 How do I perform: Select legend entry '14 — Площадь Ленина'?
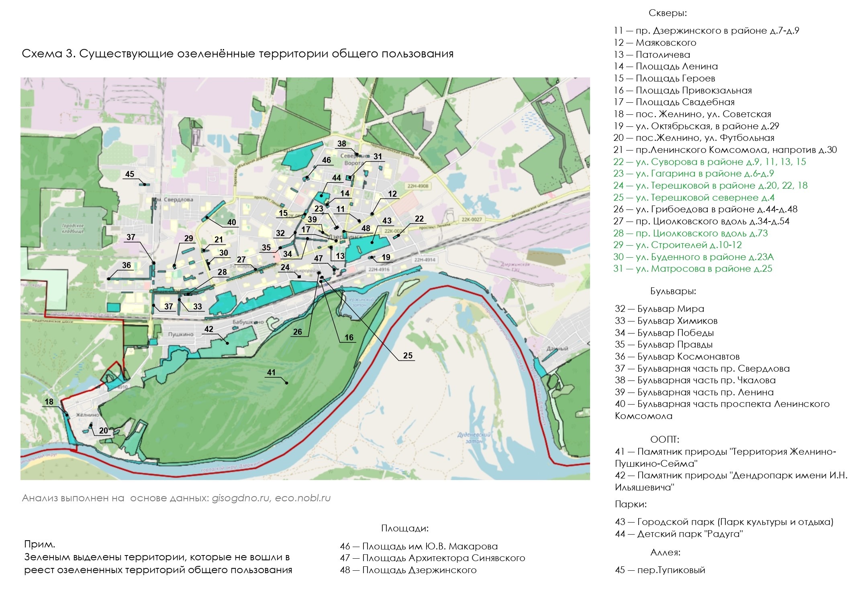(666, 66)
